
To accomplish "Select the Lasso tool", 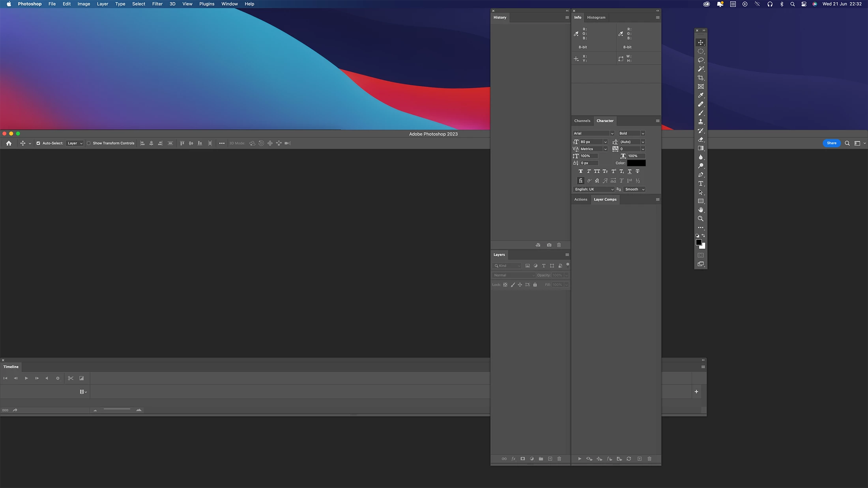I will 700,60.
